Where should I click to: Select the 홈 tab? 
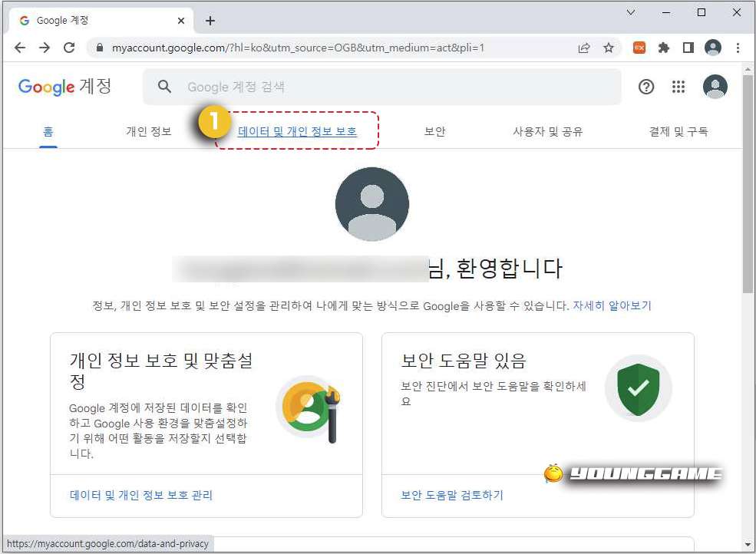(48, 132)
